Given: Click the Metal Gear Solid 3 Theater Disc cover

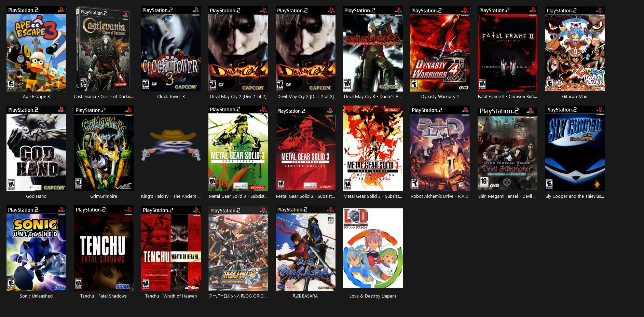Looking at the screenshot, I should pos(373,149).
